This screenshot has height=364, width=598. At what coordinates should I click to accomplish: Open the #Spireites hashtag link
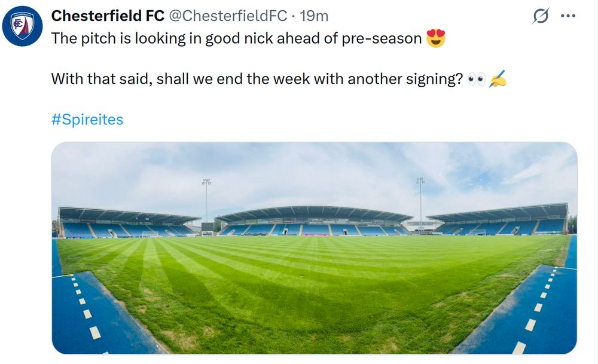pos(87,120)
